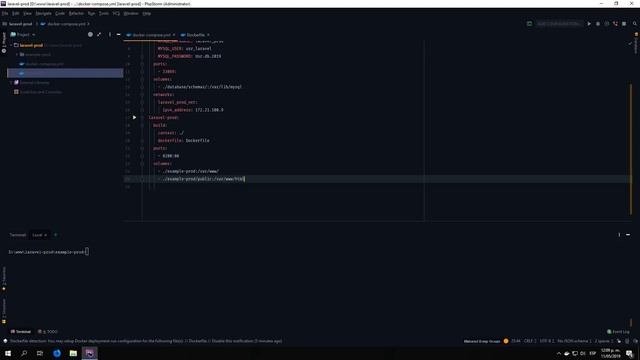This screenshot has width=640, height=360.
Task: Open the Favorites side tool window
Action: pyautogui.click(x=4, y=279)
